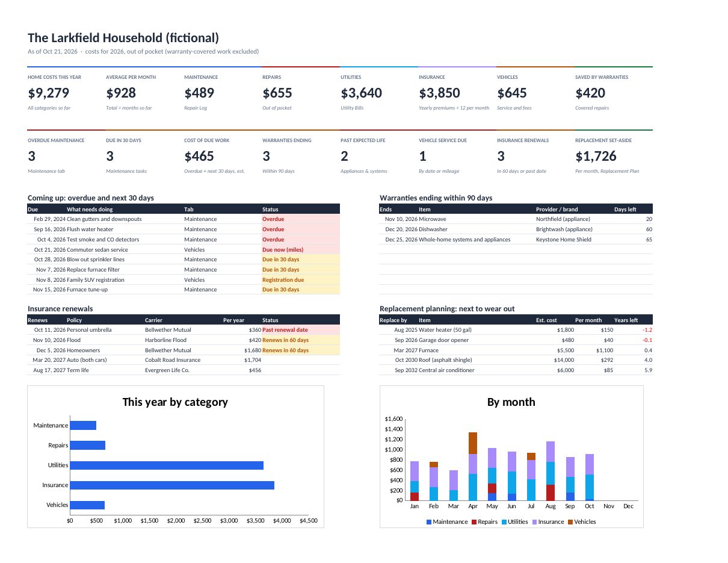Click the August column in By month chart
Viewport: 728px width, 563px height.
pyautogui.click(x=551, y=471)
